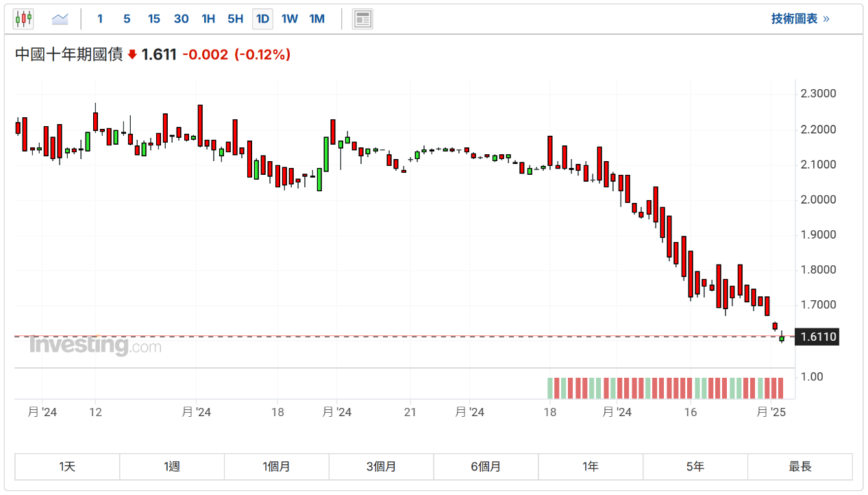Choose the 30-minute interval

(x=181, y=19)
